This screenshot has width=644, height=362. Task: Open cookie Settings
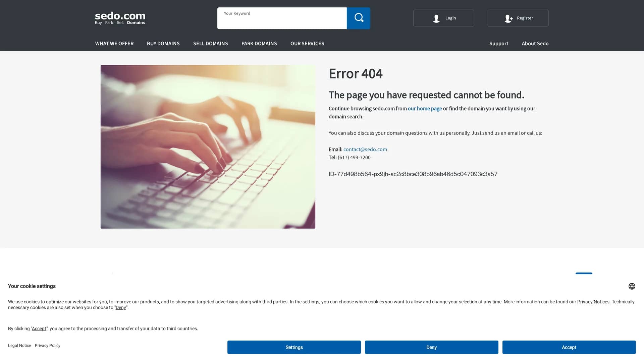point(294,347)
